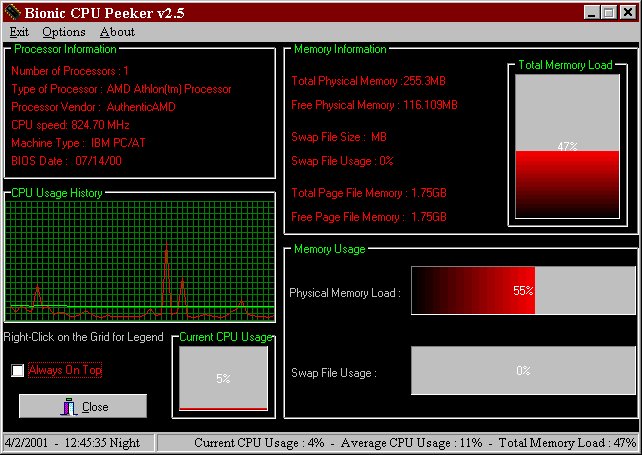Click 'Processor Vendor : AuthenticAMD' line
The width and height of the screenshot is (642, 455).
(93, 107)
